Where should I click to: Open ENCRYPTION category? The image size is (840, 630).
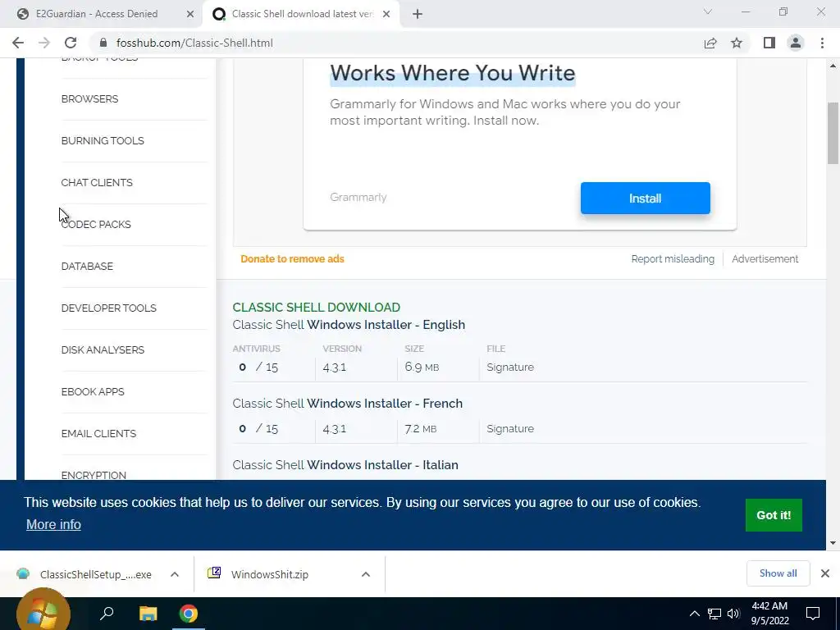pyautogui.click(x=94, y=475)
